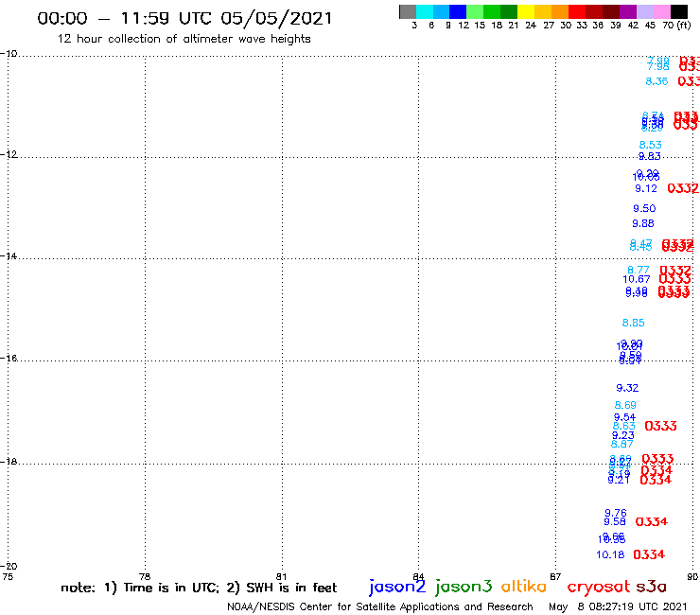Click the cyan swatch in the wave height legend
Image resolution: width=700 pixels, height=615 pixels.
[425, 11]
